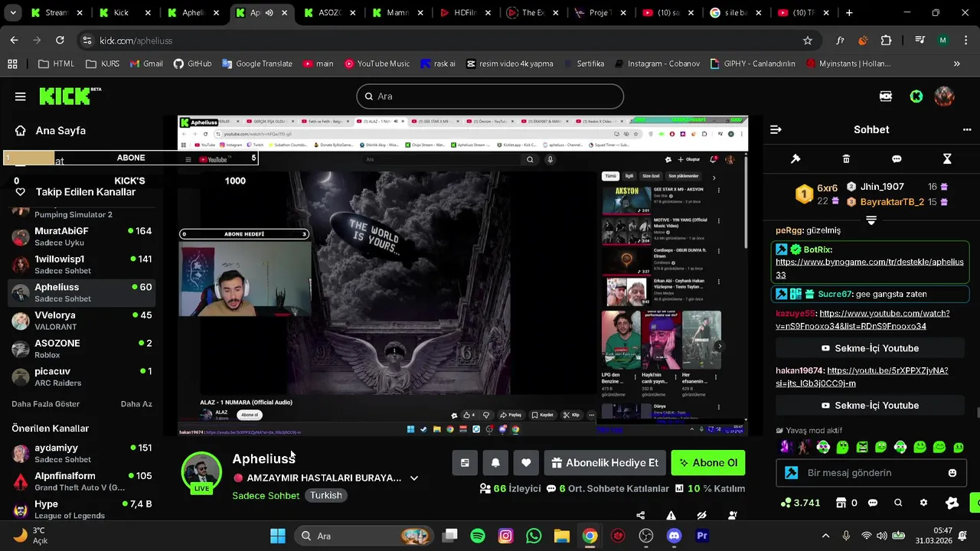Viewport: 980px width, 551px height.
Task: Click the stream notification bell button
Action: click(495, 463)
